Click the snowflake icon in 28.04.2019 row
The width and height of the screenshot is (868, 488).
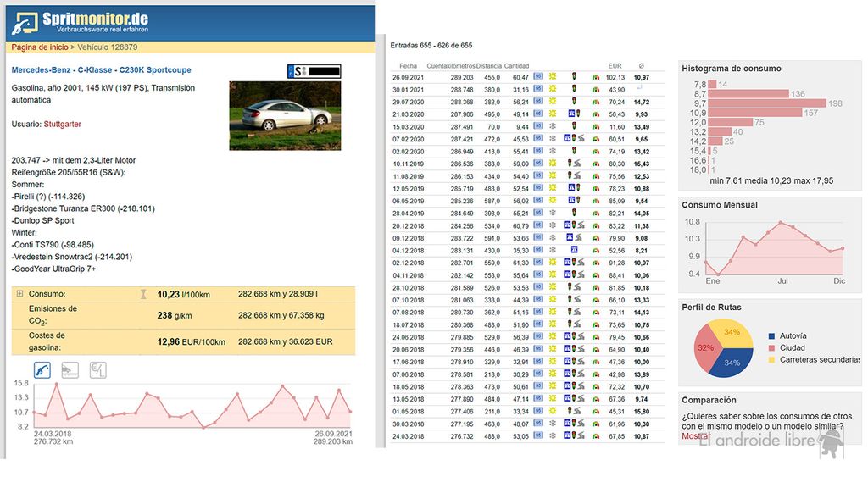pos(553,213)
